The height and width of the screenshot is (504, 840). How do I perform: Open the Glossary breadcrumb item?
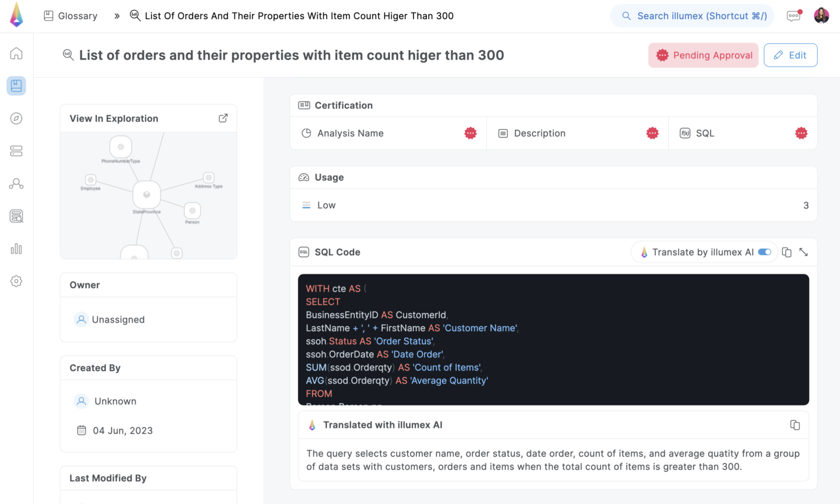tap(70, 15)
